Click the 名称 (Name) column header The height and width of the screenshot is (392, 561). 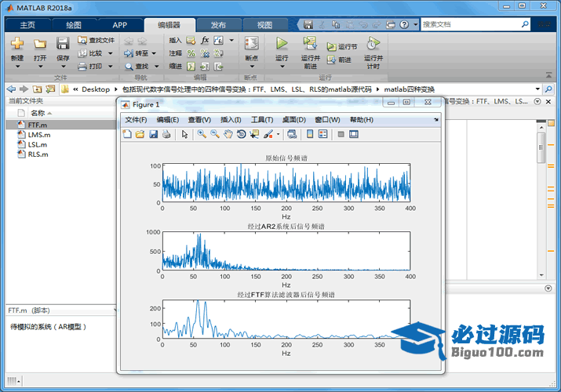click(38, 113)
